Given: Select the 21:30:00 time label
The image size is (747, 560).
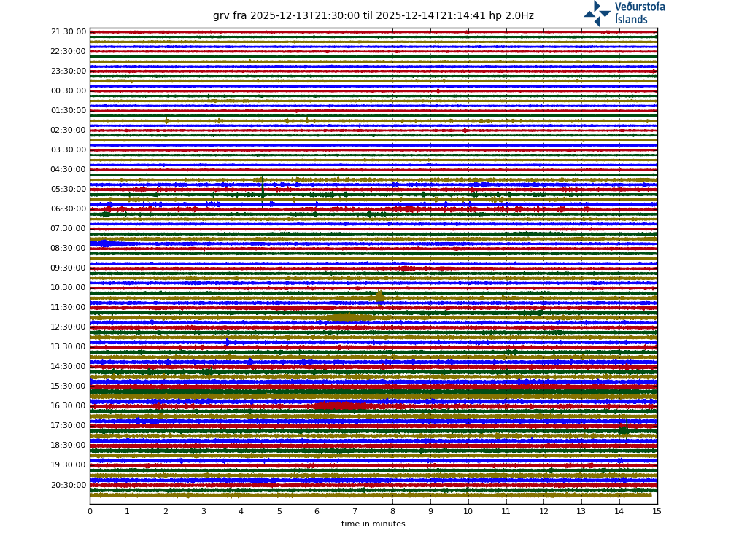Looking at the screenshot, I should click(69, 32).
